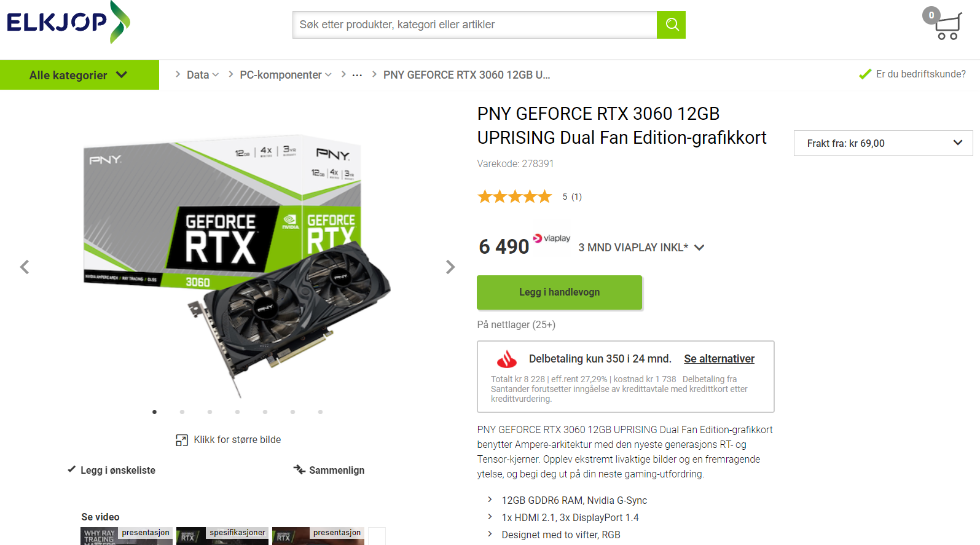The height and width of the screenshot is (545, 980).
Task: Go to Elkjøp logo homepage
Action: point(68,23)
